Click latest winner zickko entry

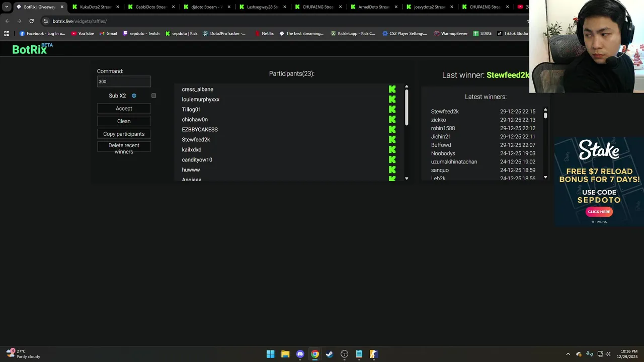point(439,120)
